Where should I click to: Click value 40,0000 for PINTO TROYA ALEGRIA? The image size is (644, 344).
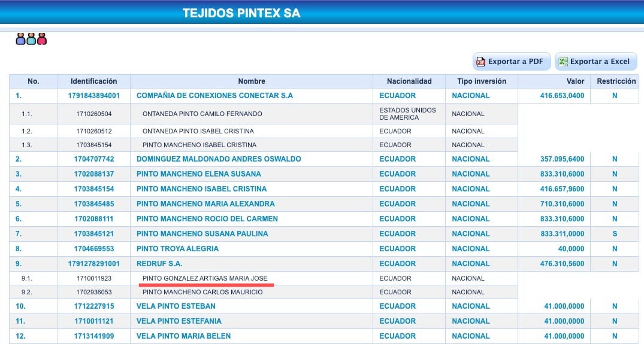[x=571, y=249]
